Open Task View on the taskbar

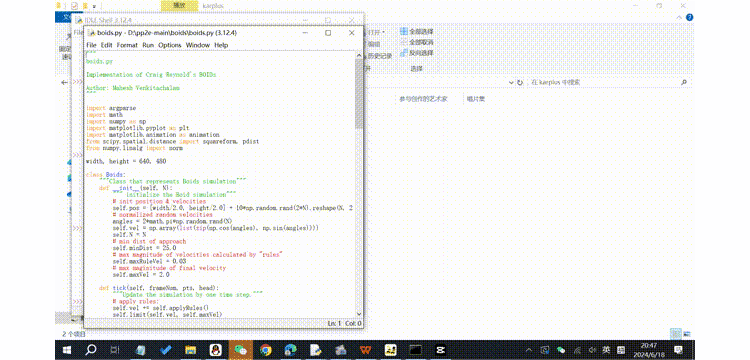click(115, 350)
